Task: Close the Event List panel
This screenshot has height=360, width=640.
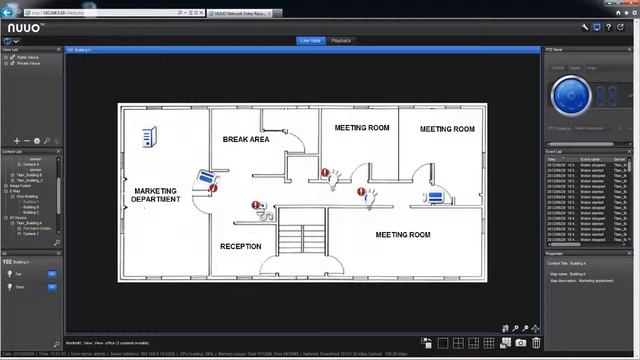Action: 629,151
